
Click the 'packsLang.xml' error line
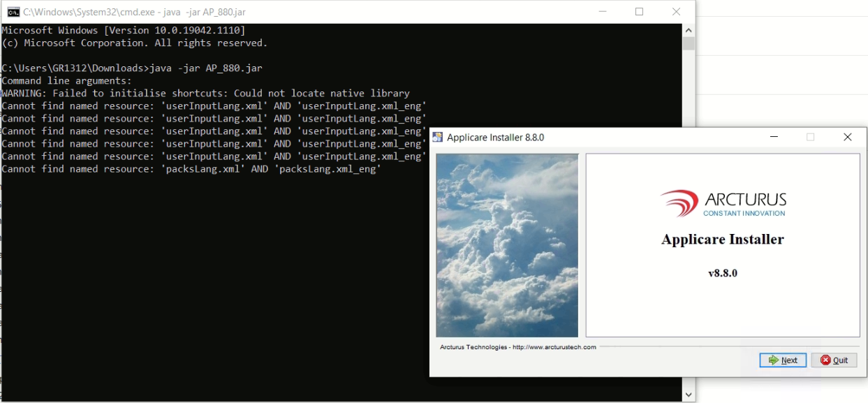tap(191, 169)
